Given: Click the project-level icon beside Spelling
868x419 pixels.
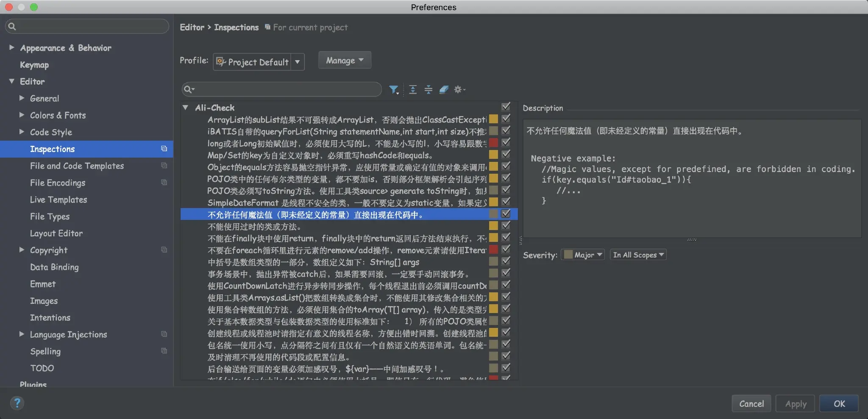Looking at the screenshot, I should click(x=164, y=351).
